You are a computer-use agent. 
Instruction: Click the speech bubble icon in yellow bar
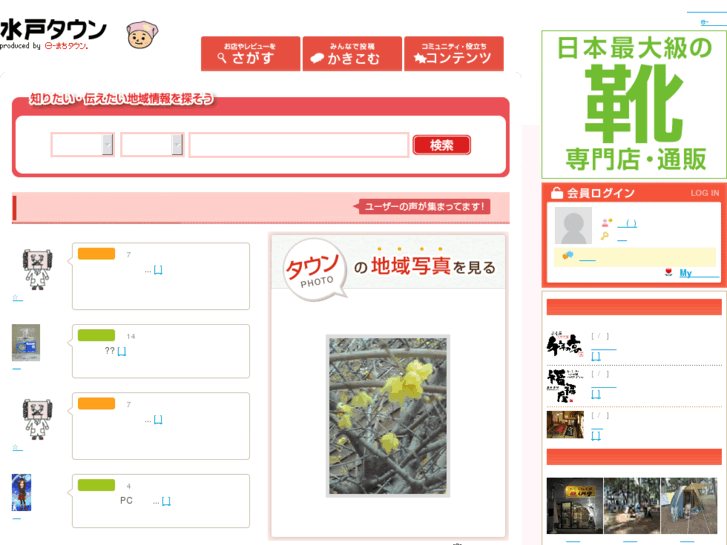point(568,255)
